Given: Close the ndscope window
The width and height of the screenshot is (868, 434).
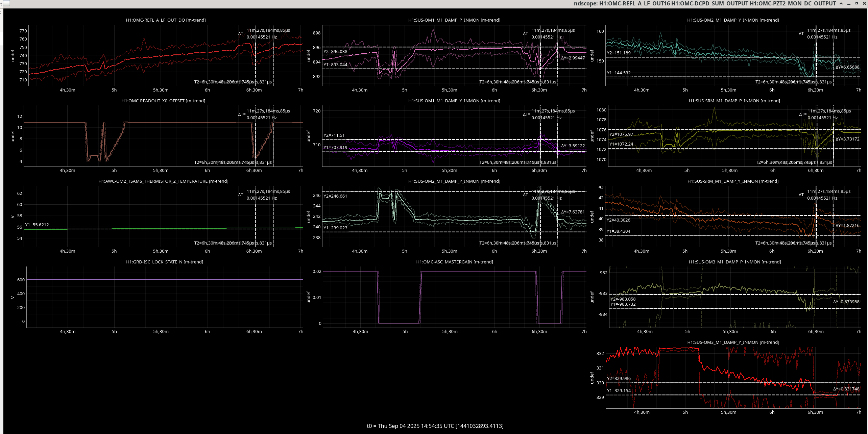Looking at the screenshot, I should [864, 3].
